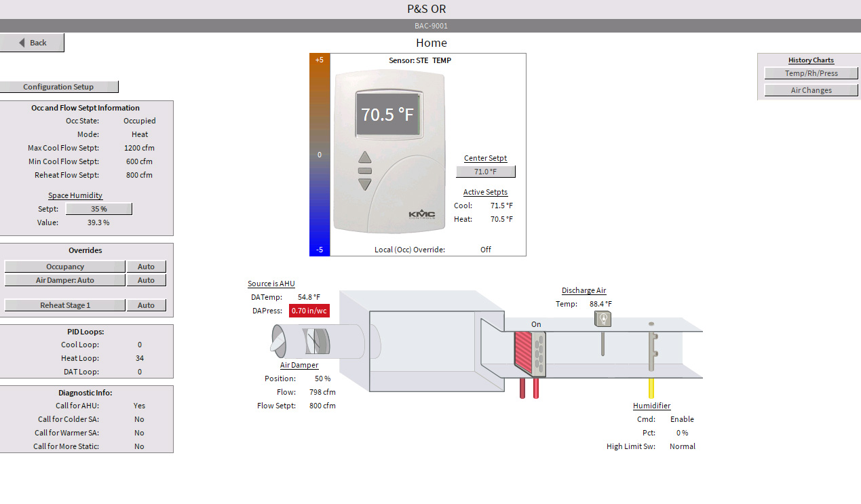Click the Back arrow button
The height and width of the screenshot is (504, 861).
tap(32, 43)
